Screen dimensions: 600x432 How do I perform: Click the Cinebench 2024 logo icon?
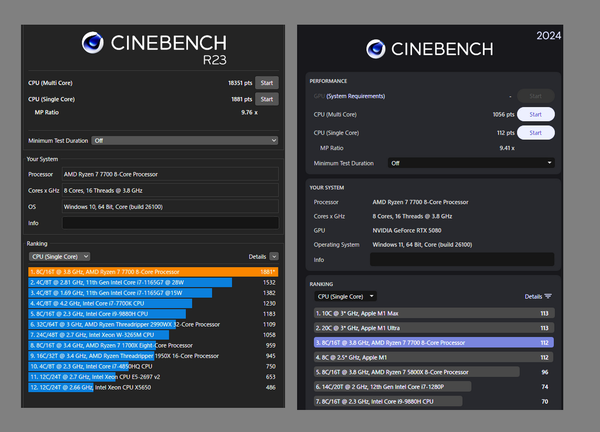tap(376, 47)
